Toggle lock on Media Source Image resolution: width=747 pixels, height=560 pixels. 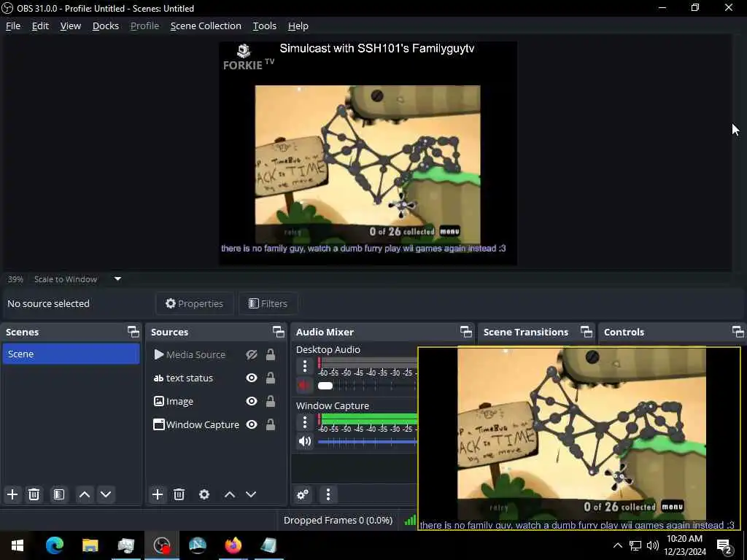[x=271, y=355]
